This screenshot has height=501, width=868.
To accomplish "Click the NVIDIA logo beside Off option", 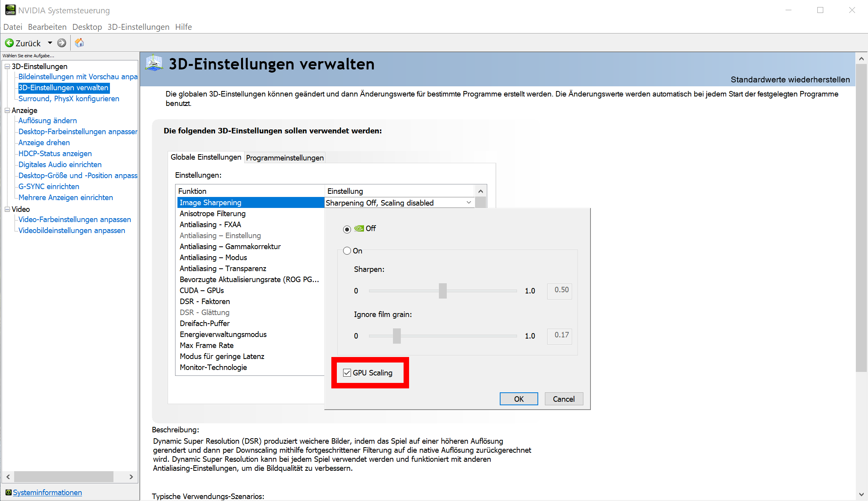I will tap(359, 228).
